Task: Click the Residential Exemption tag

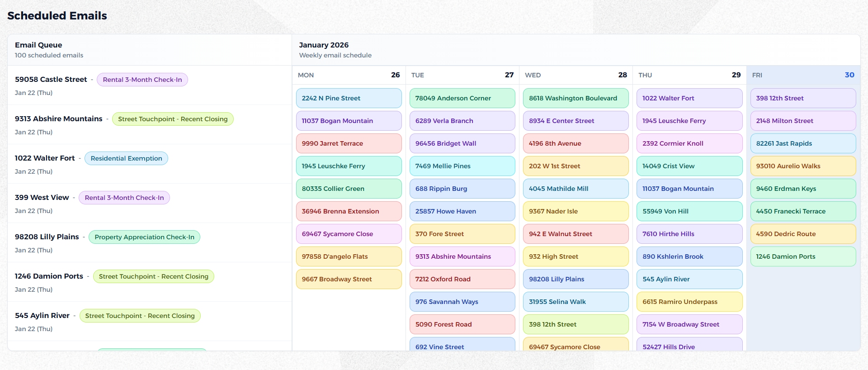Action: tap(126, 158)
